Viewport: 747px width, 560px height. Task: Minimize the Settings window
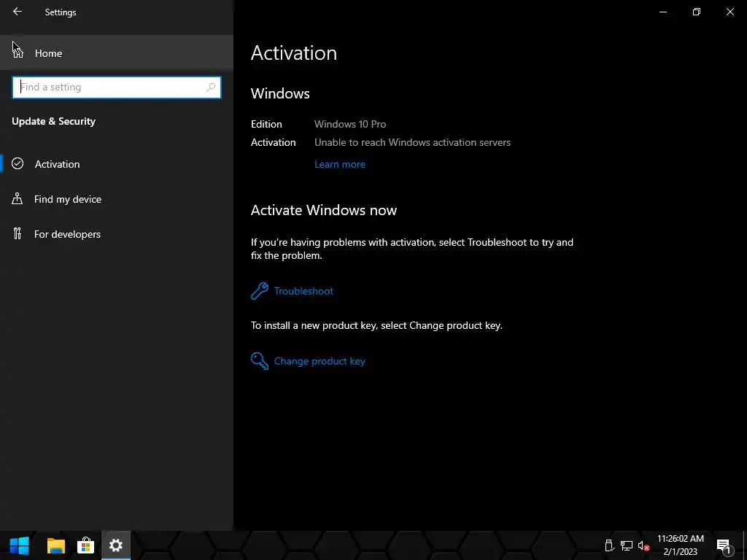pyautogui.click(x=662, y=12)
